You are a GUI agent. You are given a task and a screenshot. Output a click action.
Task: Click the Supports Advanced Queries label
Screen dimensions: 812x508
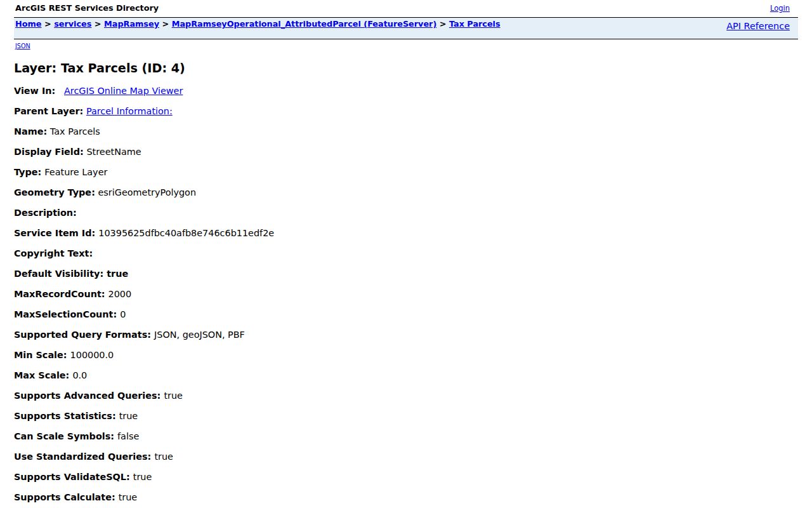(x=88, y=396)
